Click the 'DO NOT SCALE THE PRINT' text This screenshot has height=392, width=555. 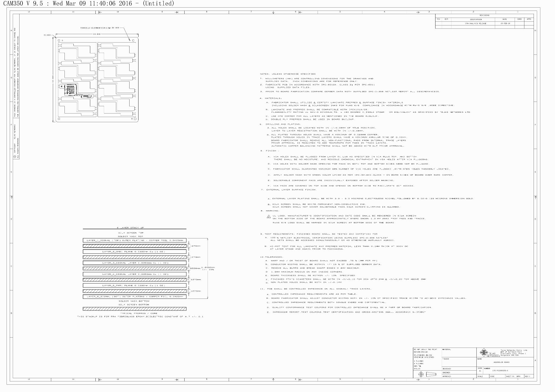click(x=425, y=349)
